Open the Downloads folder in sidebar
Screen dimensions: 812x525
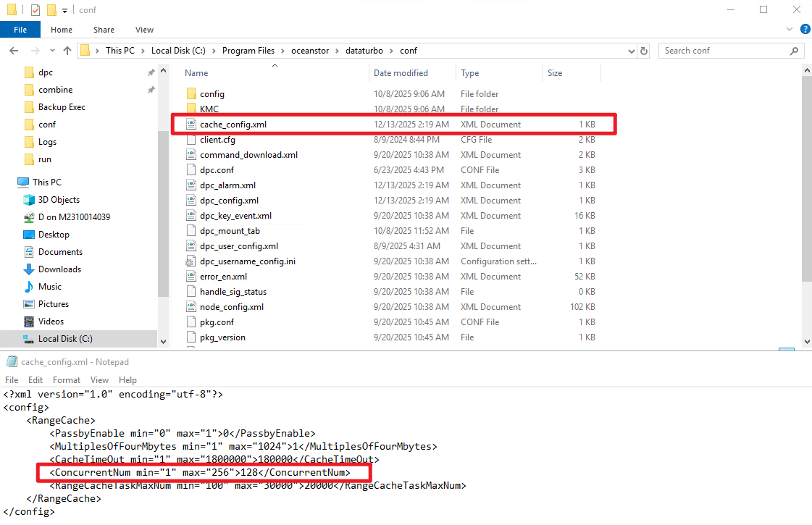(x=59, y=269)
